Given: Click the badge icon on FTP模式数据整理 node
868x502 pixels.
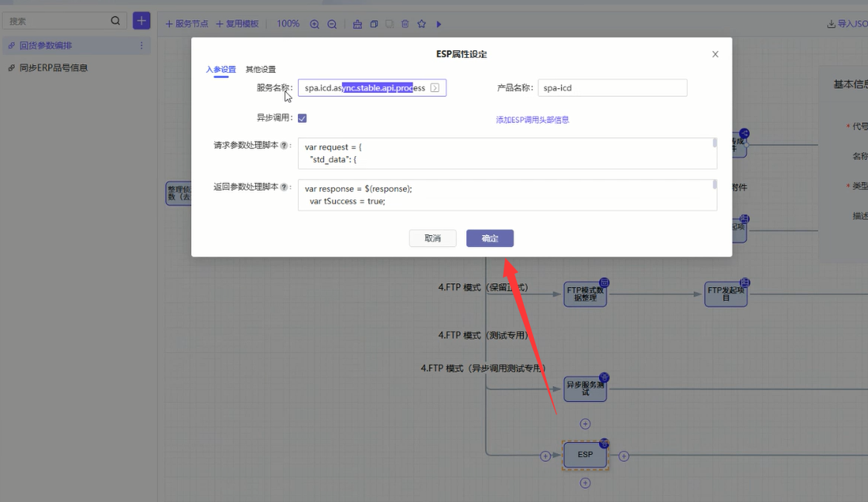Looking at the screenshot, I should [x=604, y=282].
